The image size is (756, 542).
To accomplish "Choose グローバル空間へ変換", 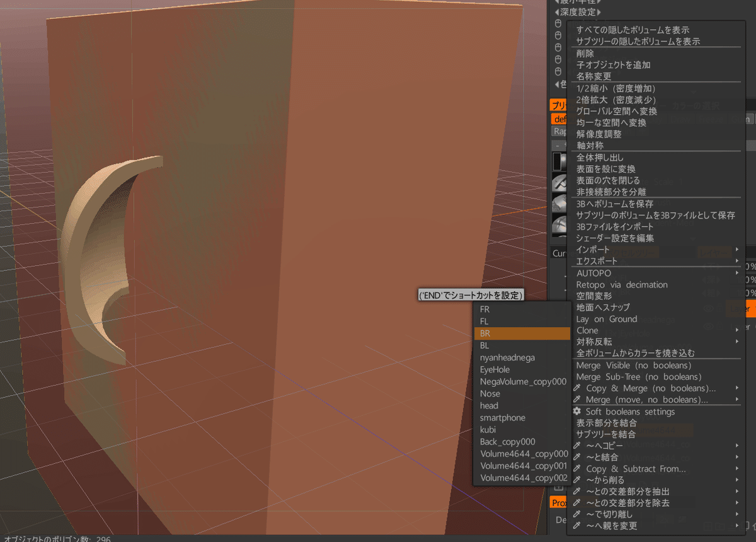I will (x=617, y=112).
